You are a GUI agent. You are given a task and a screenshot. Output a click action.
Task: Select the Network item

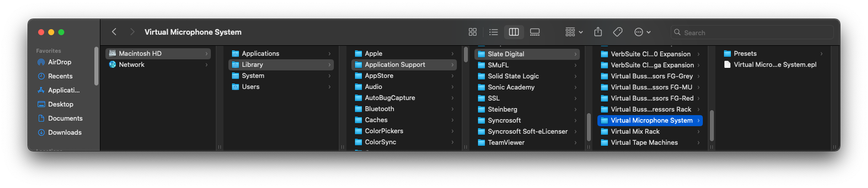[158, 64]
